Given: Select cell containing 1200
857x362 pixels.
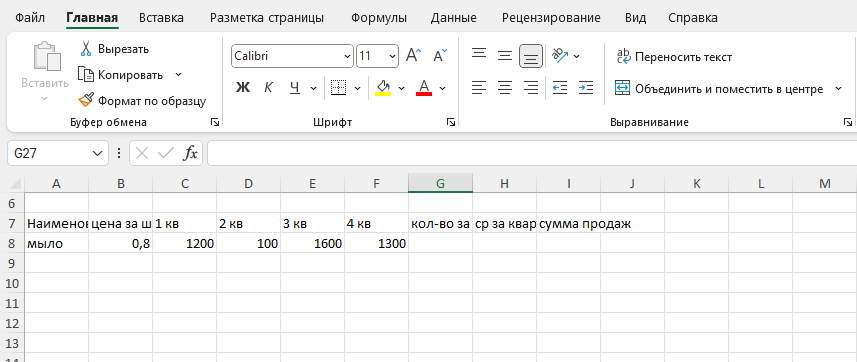Looking at the screenshot, I should click(185, 243).
